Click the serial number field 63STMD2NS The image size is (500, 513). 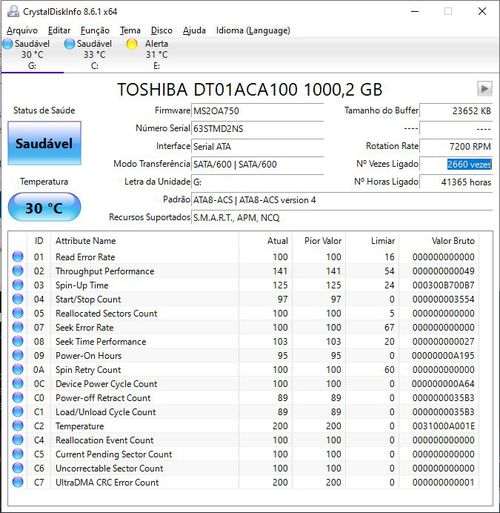coord(257,128)
